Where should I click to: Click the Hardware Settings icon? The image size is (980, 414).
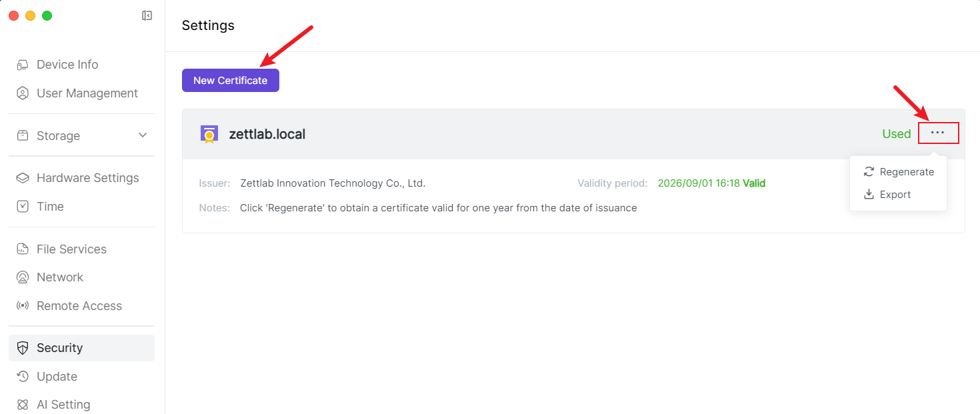(x=23, y=178)
